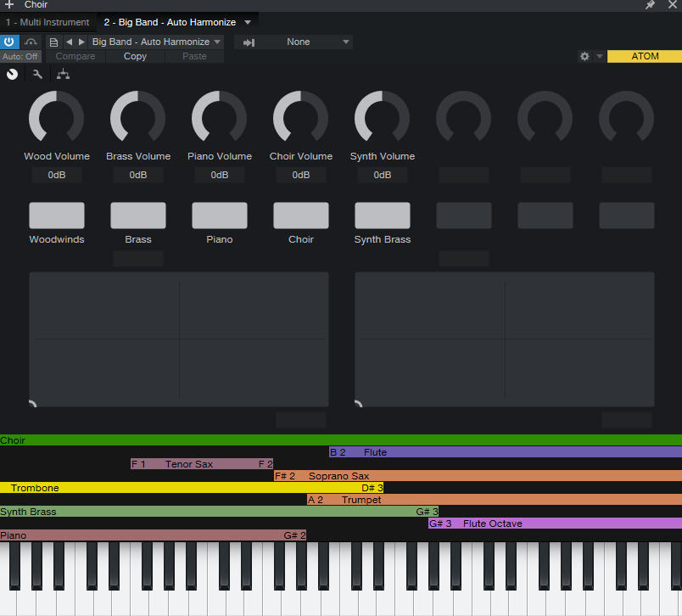Load previous preset with left arrow

coord(69,42)
